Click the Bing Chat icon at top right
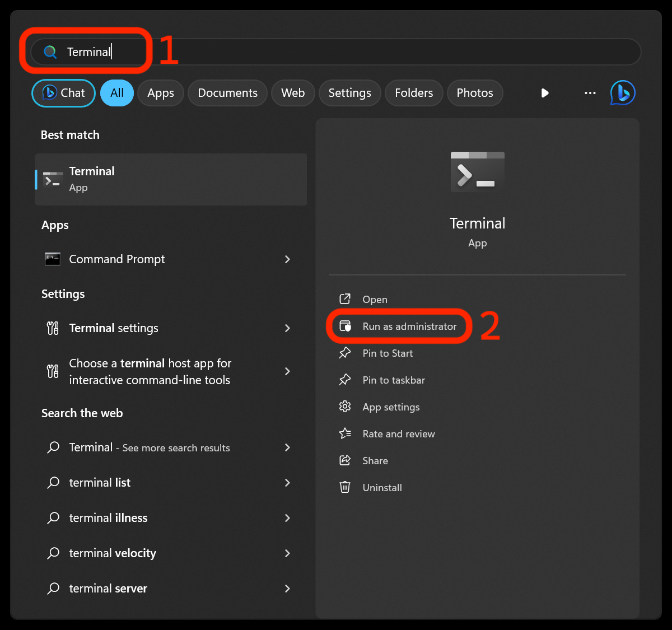This screenshot has height=630, width=672. [622, 93]
